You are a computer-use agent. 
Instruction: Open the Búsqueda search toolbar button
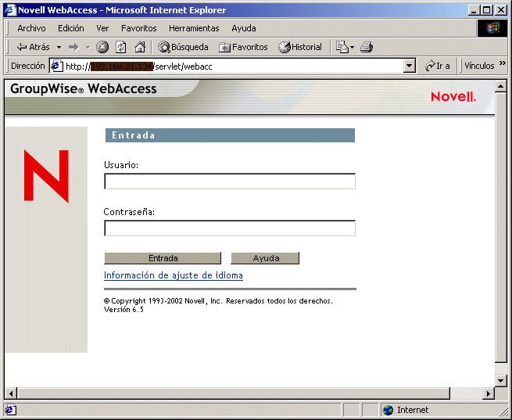(x=183, y=47)
